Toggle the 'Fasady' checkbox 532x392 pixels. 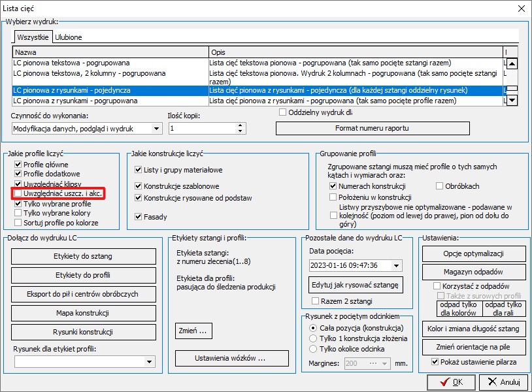tap(139, 216)
